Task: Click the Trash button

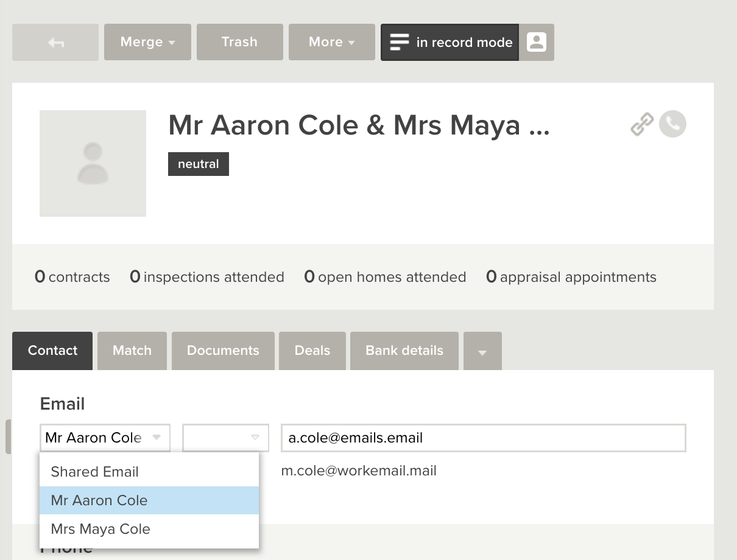Action: [239, 42]
